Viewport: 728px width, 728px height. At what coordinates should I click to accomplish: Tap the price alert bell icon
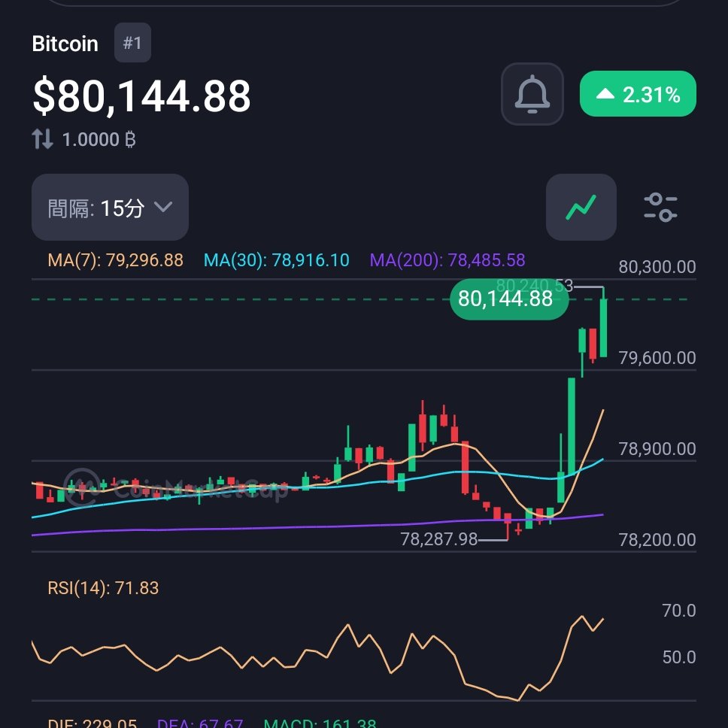532,94
